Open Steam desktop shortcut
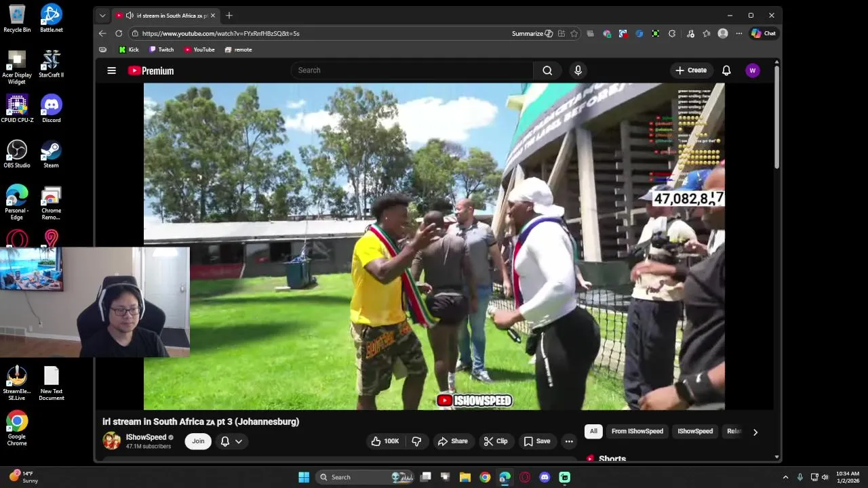 click(51, 155)
